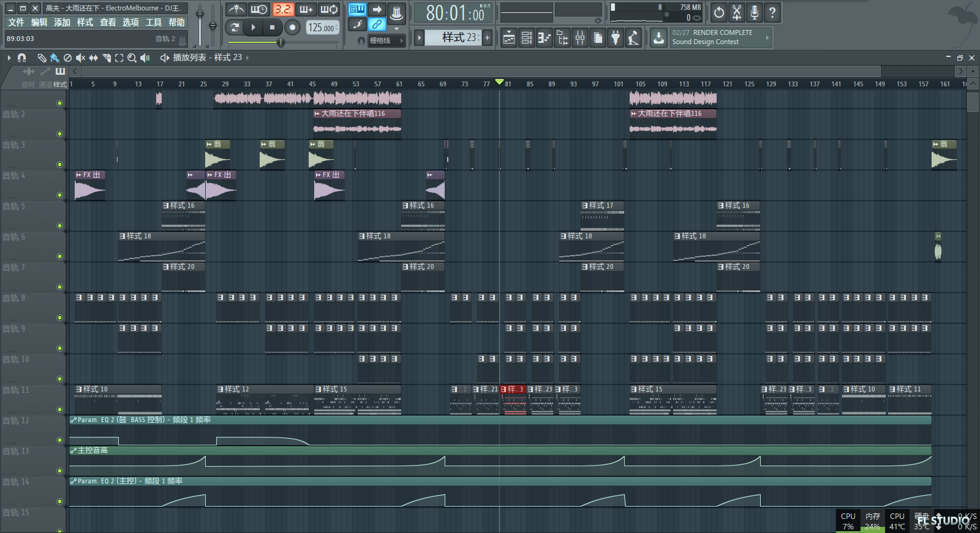Image resolution: width=980 pixels, height=533 pixels.
Task: Open playlist options menu arrow
Action: [x=9, y=58]
